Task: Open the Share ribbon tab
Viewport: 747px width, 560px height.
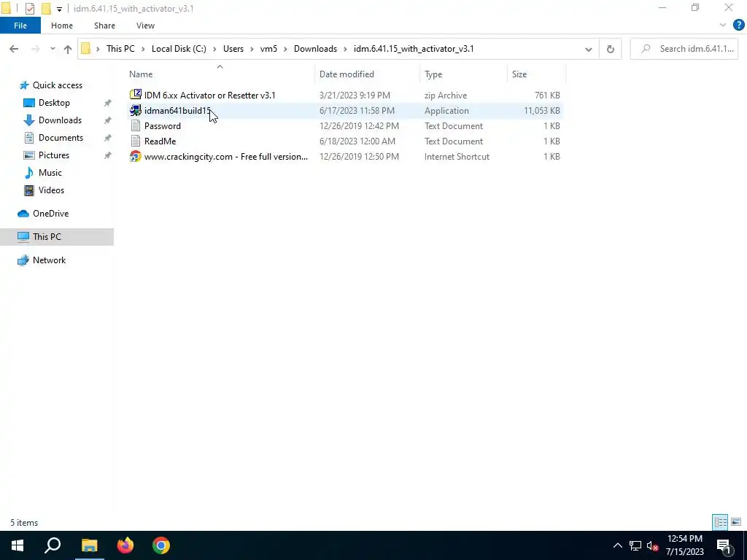Action: pos(104,26)
